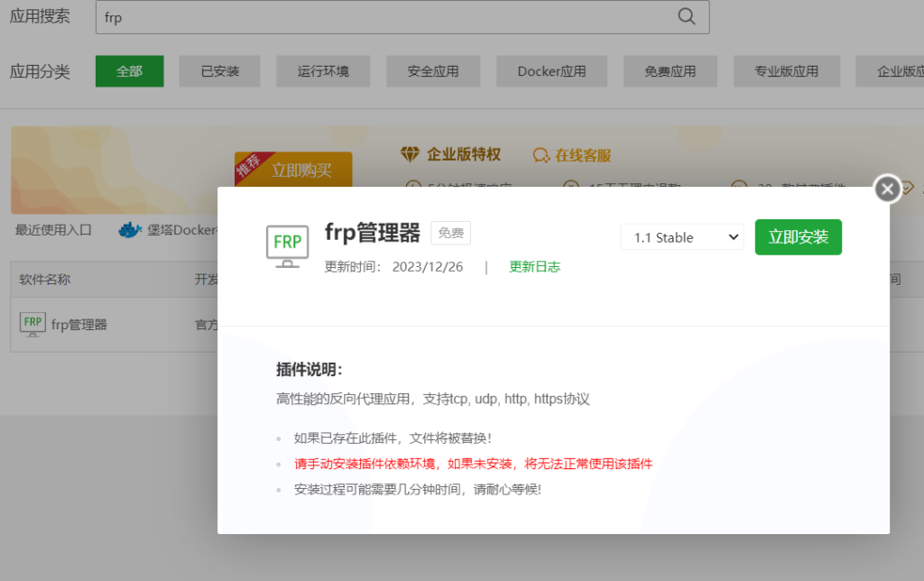Image resolution: width=924 pixels, height=581 pixels.
Task: Click the 在线客服 chat bubble icon
Action: (541, 155)
